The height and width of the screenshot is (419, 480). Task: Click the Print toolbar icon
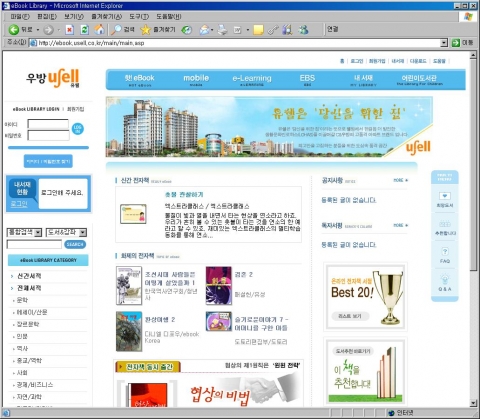pyautogui.click(x=222, y=30)
